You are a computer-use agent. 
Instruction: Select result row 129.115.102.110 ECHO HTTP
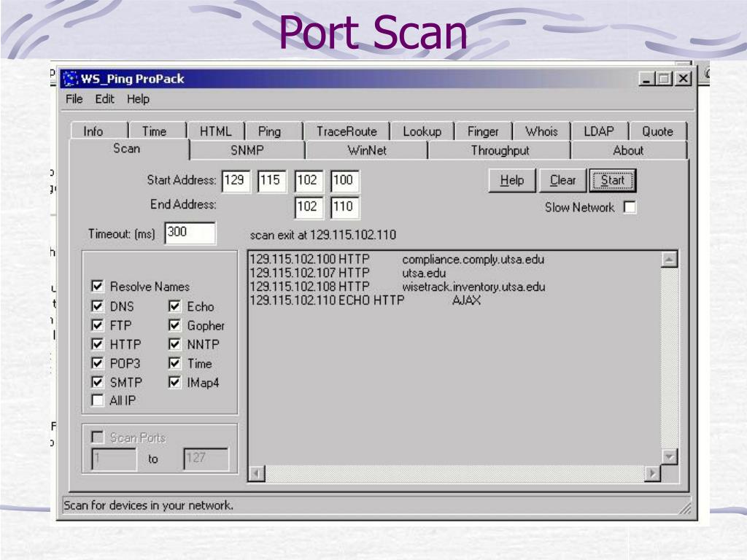[x=365, y=300]
